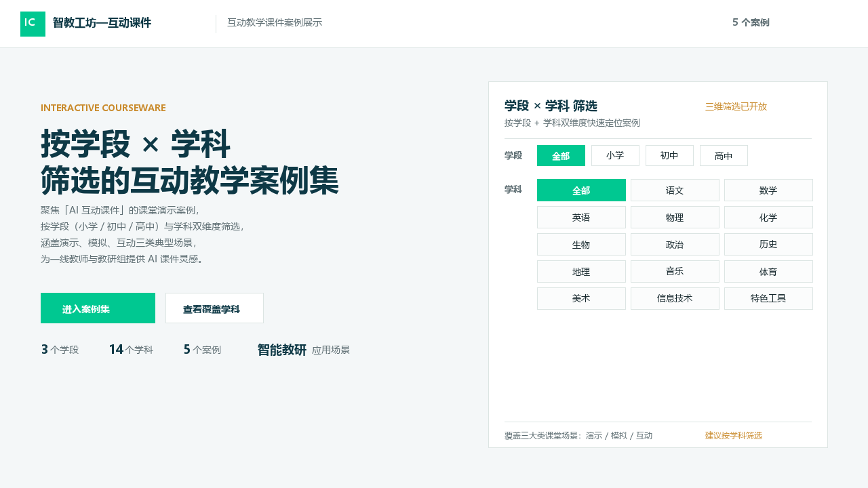Filter by 高中 stage
The height and width of the screenshot is (488, 868).
point(724,156)
